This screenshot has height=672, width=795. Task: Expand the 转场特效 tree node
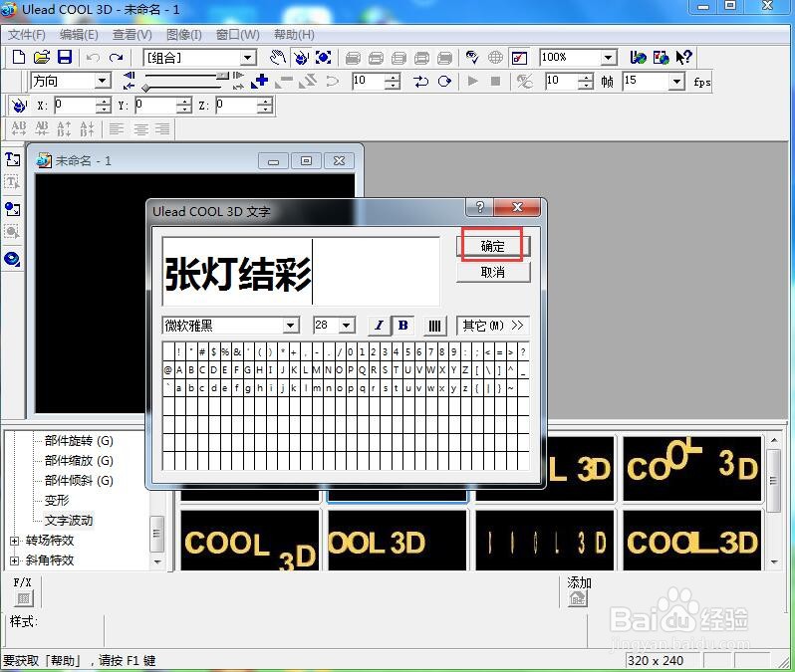point(14,541)
